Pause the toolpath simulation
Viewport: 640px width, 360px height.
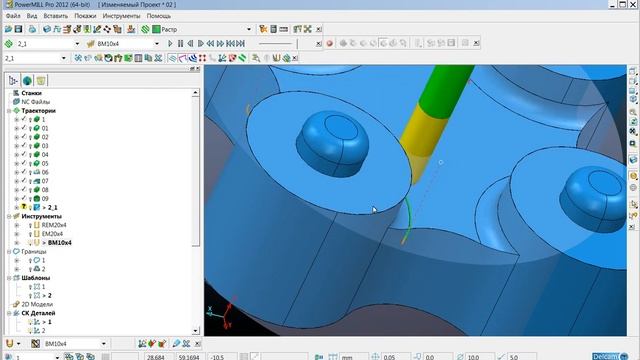(x=180, y=43)
